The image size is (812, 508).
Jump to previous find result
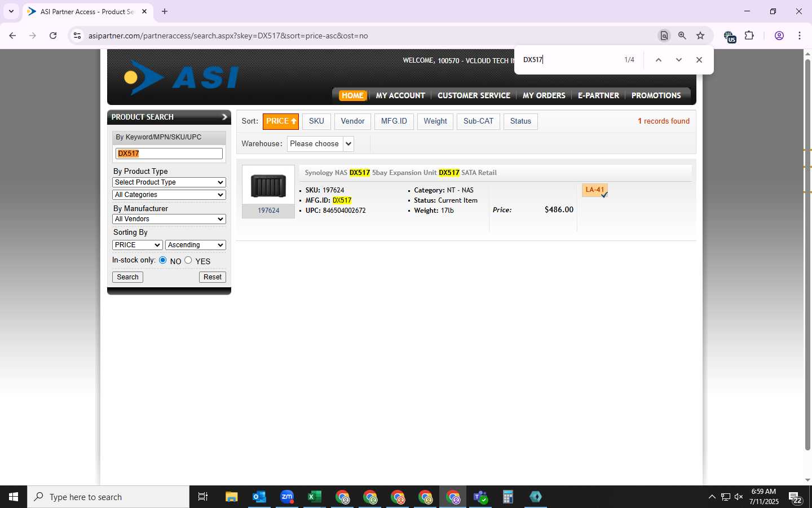pyautogui.click(x=658, y=60)
